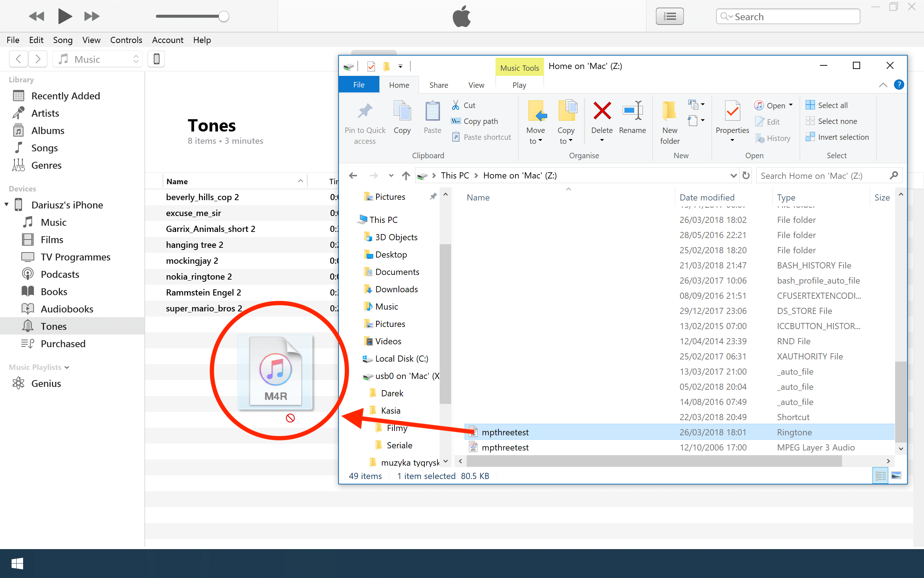This screenshot has width=924, height=578.
Task: Click the History ribbon button
Action: click(773, 138)
